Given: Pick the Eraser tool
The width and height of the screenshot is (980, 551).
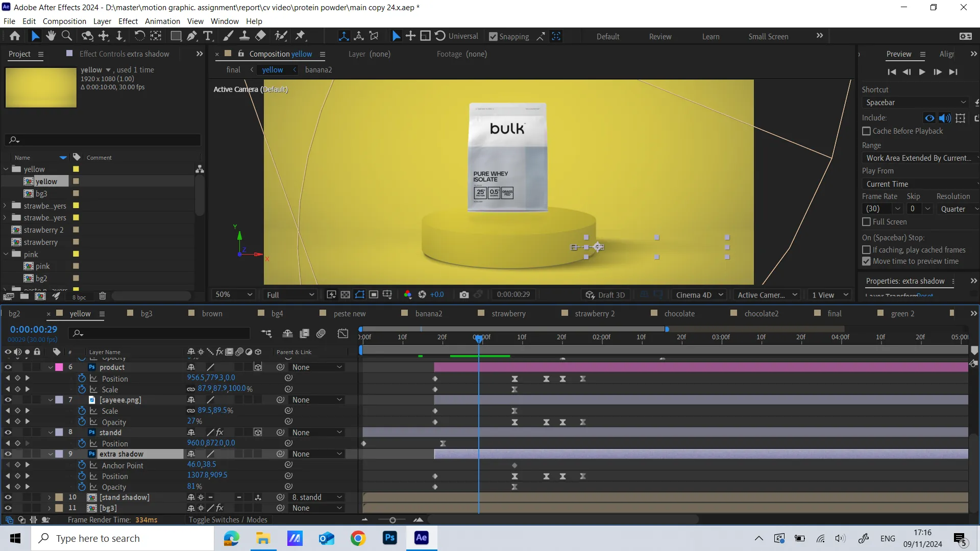Looking at the screenshot, I should point(261,36).
